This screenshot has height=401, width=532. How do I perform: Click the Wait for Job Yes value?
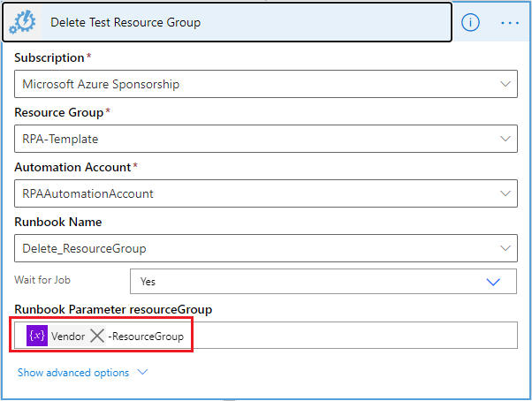(x=148, y=282)
